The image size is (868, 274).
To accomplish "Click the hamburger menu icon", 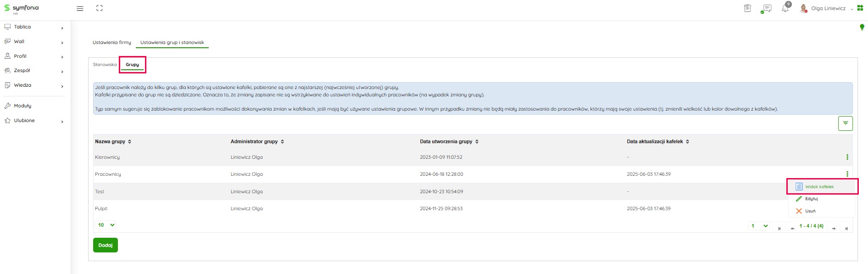I will click(80, 8).
